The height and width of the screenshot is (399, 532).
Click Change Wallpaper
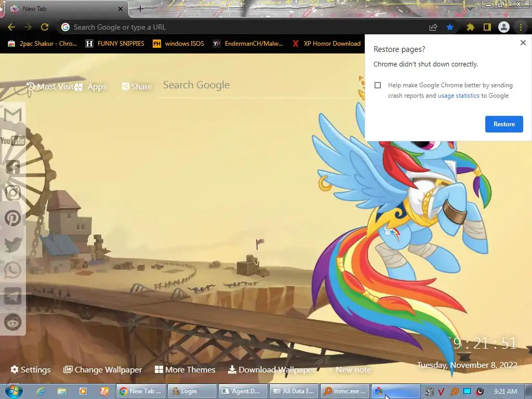(x=103, y=370)
